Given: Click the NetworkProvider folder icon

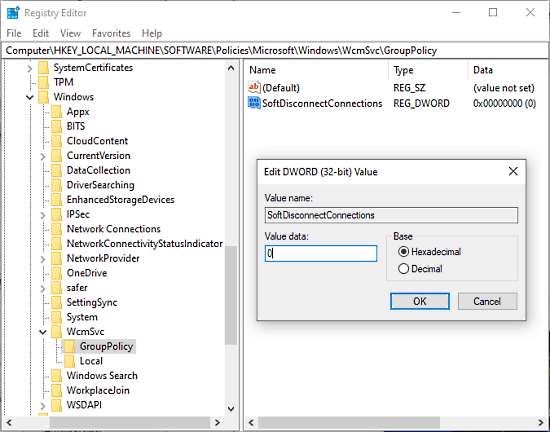Looking at the screenshot, I should pos(56,258).
